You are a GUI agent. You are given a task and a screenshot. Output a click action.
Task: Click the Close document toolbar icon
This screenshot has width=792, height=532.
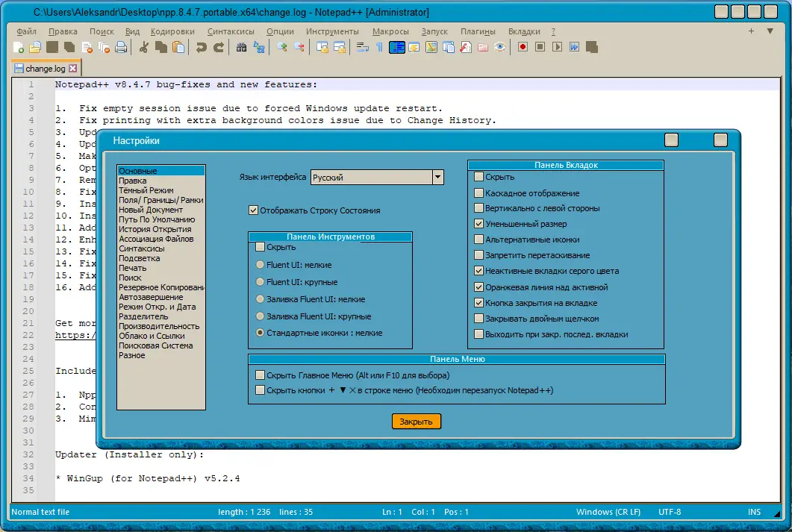click(x=87, y=48)
